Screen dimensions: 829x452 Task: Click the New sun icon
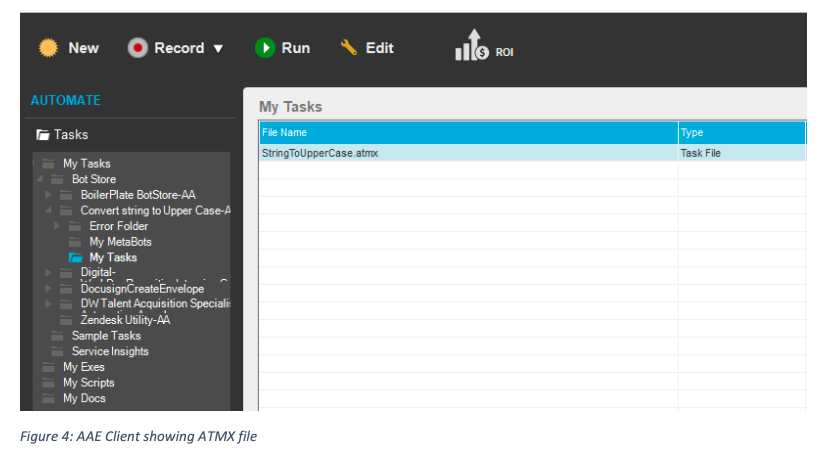[x=49, y=48]
